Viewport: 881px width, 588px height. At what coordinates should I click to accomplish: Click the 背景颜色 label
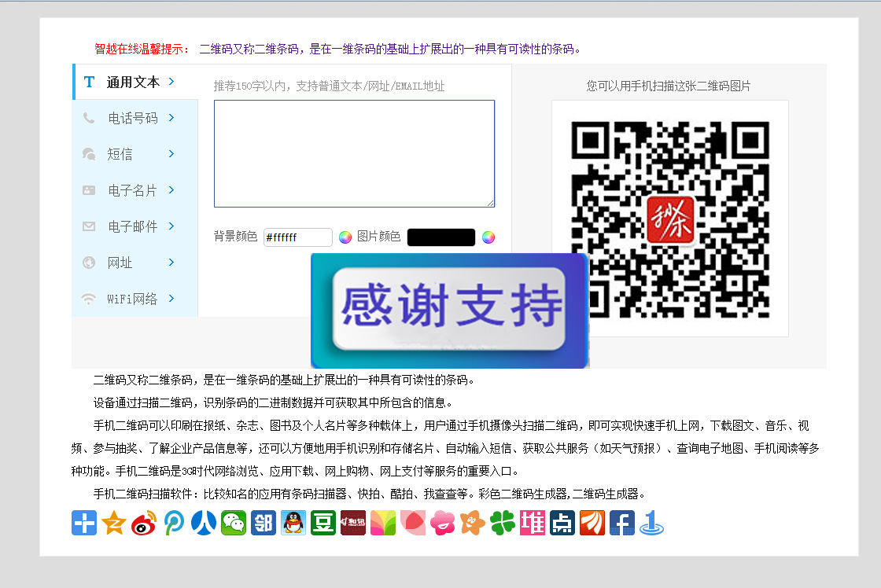click(235, 237)
